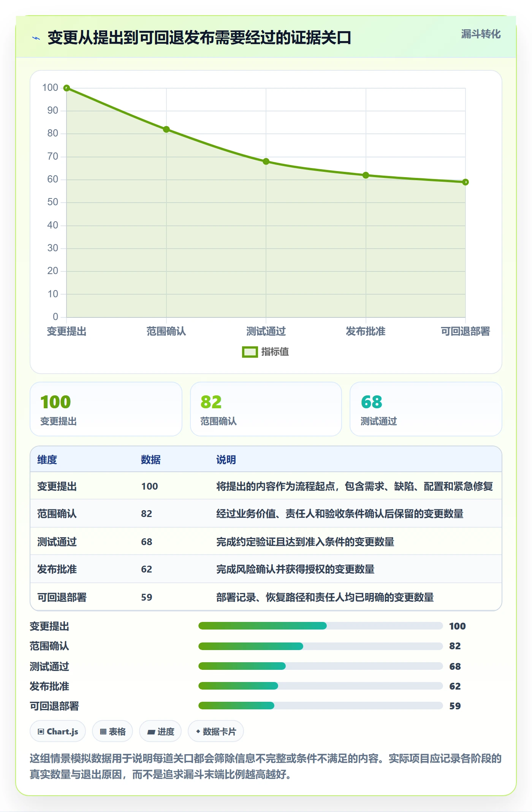This screenshot has height=812, width=532.
Task: Click the value 62 in the table
Action: click(147, 569)
